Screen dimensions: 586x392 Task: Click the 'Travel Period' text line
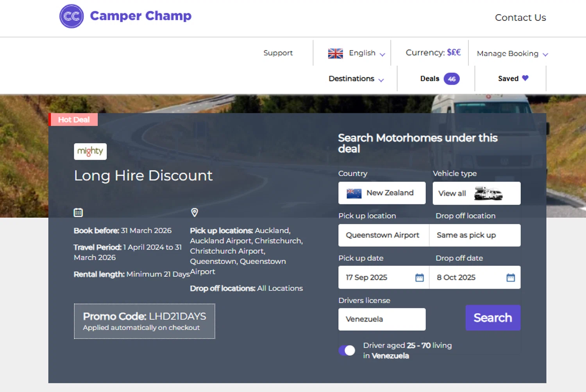(x=128, y=252)
